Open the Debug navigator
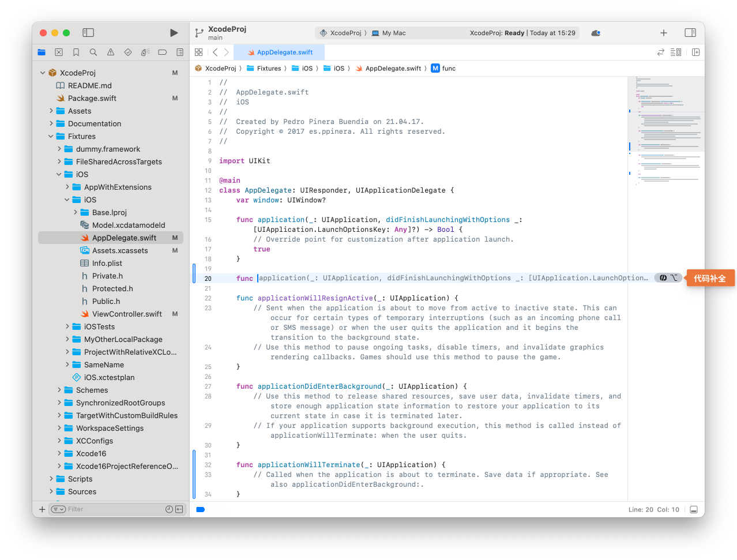The height and width of the screenshot is (560, 737). click(145, 52)
